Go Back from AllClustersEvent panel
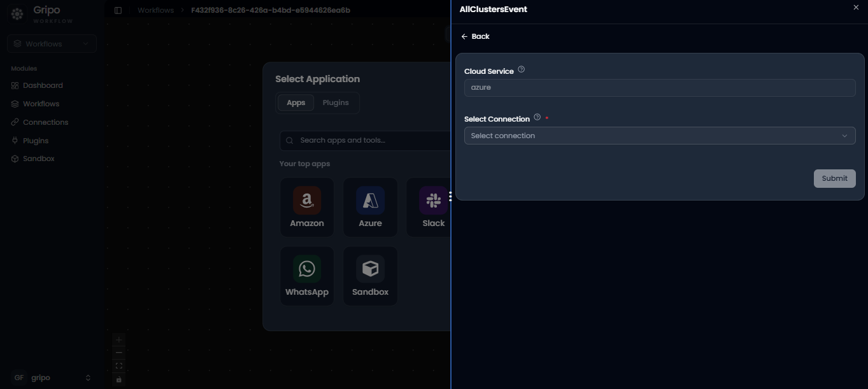Viewport: 868px width, 389px height. (x=475, y=36)
